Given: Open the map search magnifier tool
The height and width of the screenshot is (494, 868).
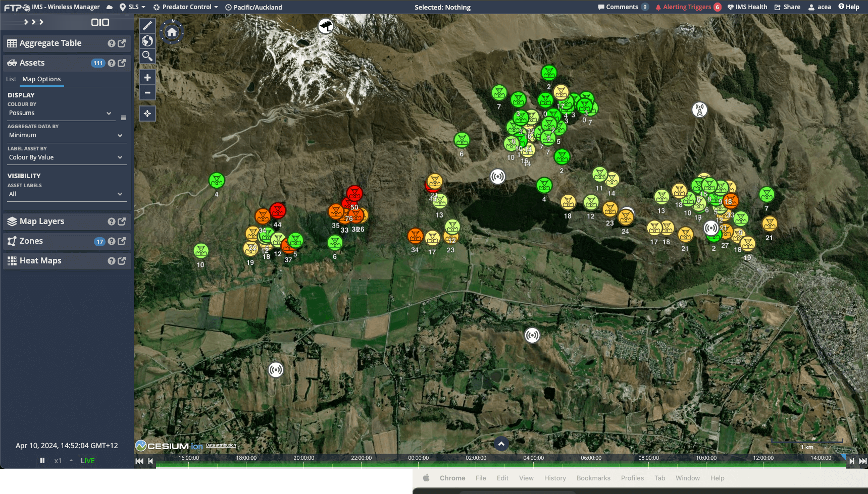Looking at the screenshot, I should [x=147, y=56].
